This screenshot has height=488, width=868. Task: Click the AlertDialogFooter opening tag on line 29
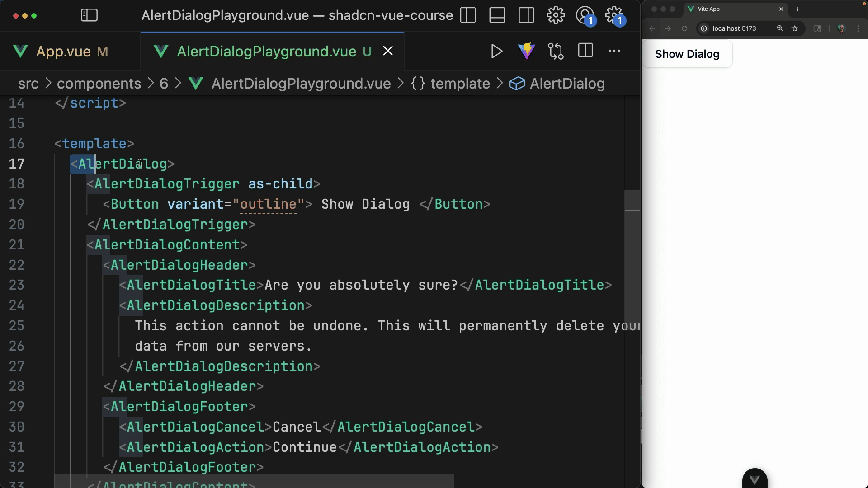click(x=179, y=407)
